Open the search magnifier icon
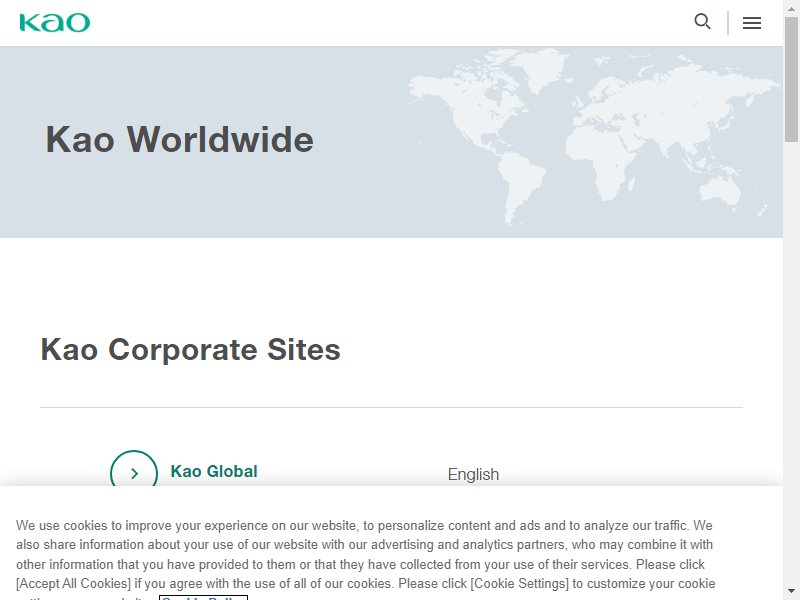 pos(703,22)
